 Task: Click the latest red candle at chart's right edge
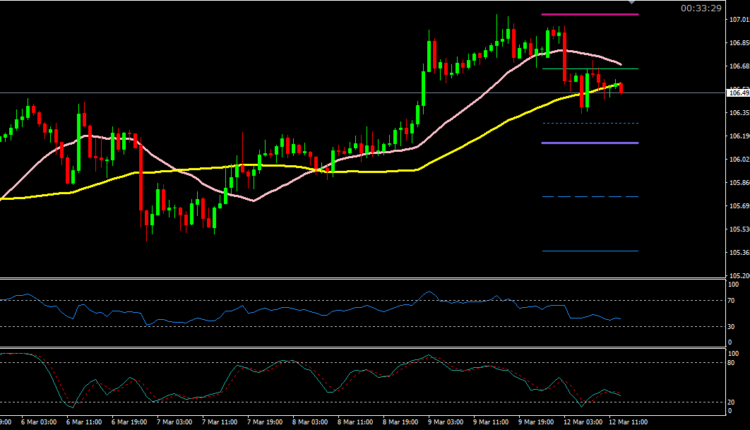coord(622,89)
